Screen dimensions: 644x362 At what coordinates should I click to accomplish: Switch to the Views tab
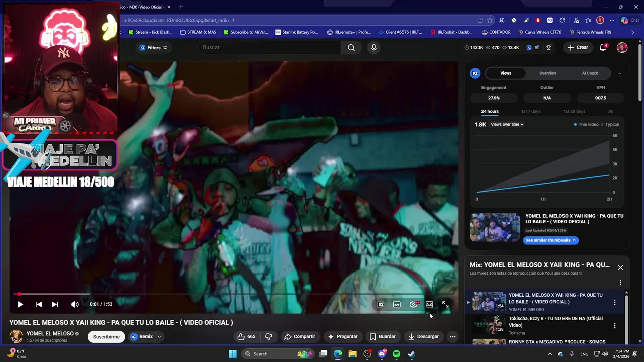point(506,73)
